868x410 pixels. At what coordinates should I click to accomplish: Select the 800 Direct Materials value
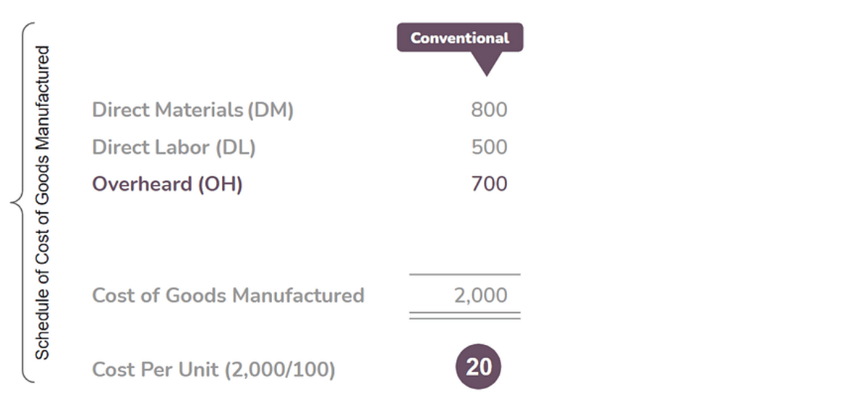(489, 111)
